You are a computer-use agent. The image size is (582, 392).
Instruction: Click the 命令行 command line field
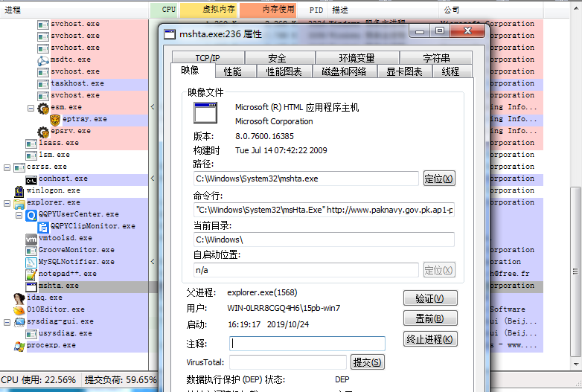point(324,210)
